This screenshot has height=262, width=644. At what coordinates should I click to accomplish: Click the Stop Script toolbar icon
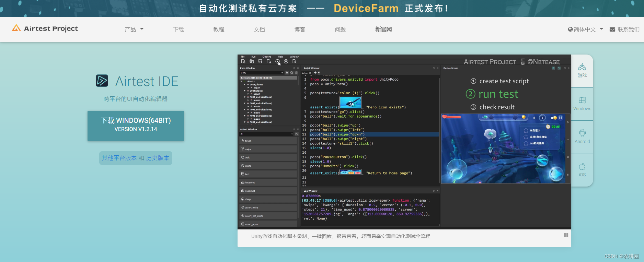(x=286, y=61)
